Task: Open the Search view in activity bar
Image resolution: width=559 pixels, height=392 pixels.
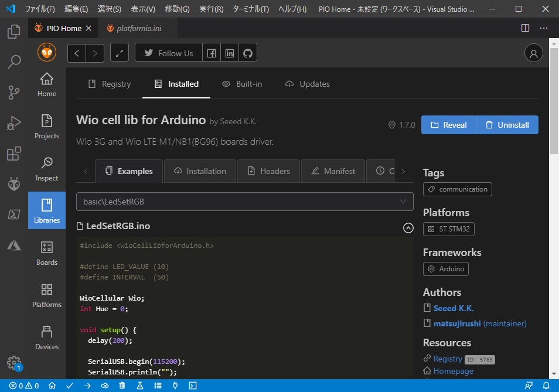Action: tap(13, 62)
